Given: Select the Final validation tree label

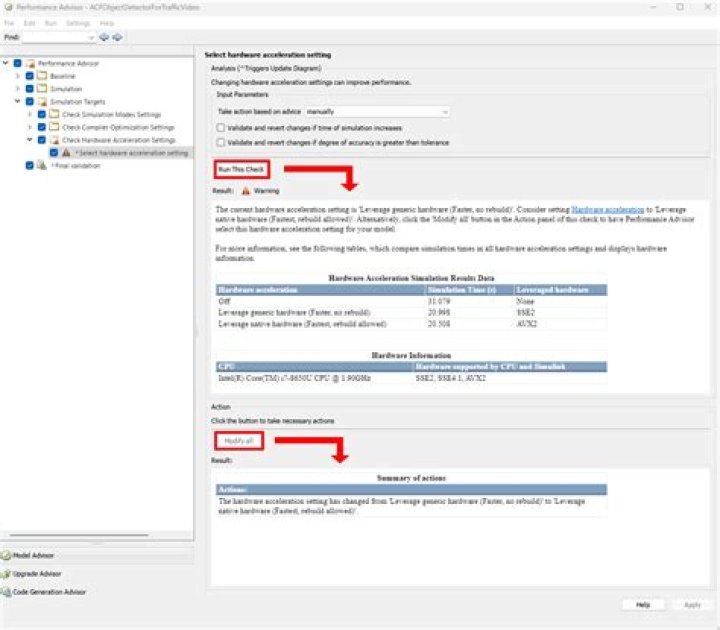Looking at the screenshot, I should pos(76,165).
